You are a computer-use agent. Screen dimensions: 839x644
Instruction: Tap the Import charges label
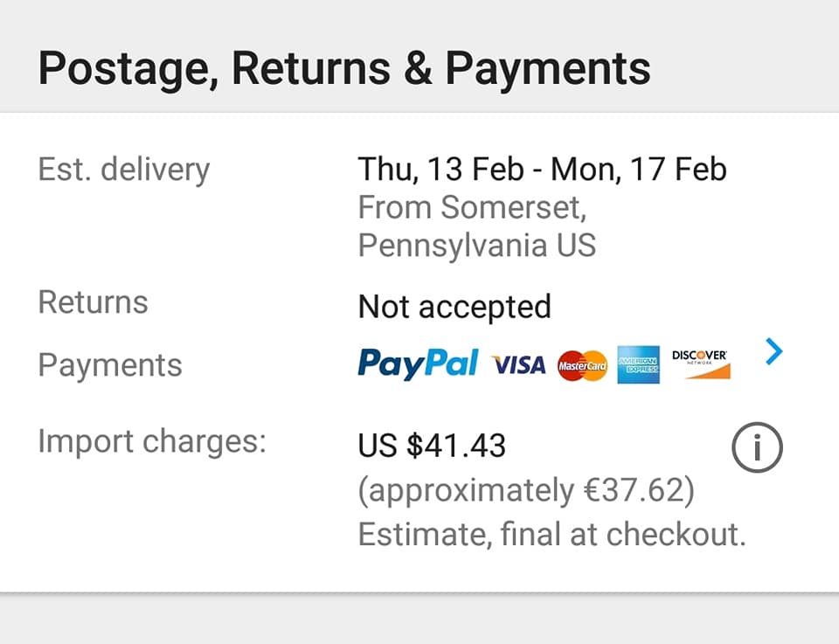(x=151, y=440)
